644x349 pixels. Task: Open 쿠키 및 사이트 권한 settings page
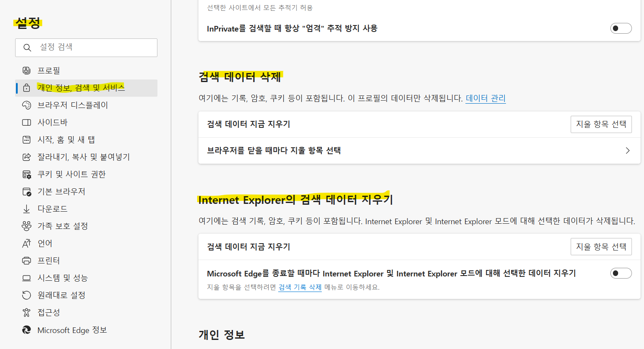(86, 174)
